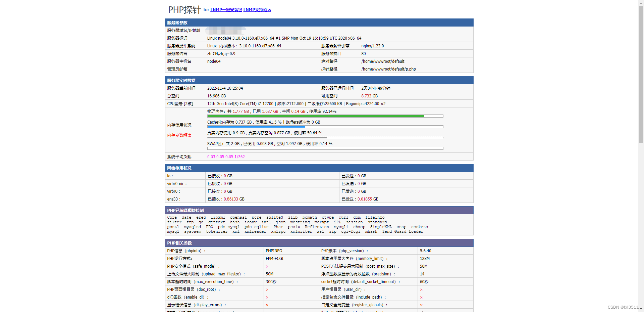This screenshot has width=644, height=312.
Task: Click the red X for enable_dl
Action: [x=267, y=298]
